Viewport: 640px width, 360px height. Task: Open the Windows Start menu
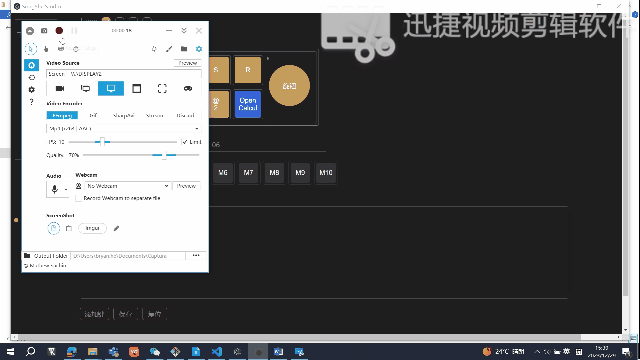pos(10,351)
